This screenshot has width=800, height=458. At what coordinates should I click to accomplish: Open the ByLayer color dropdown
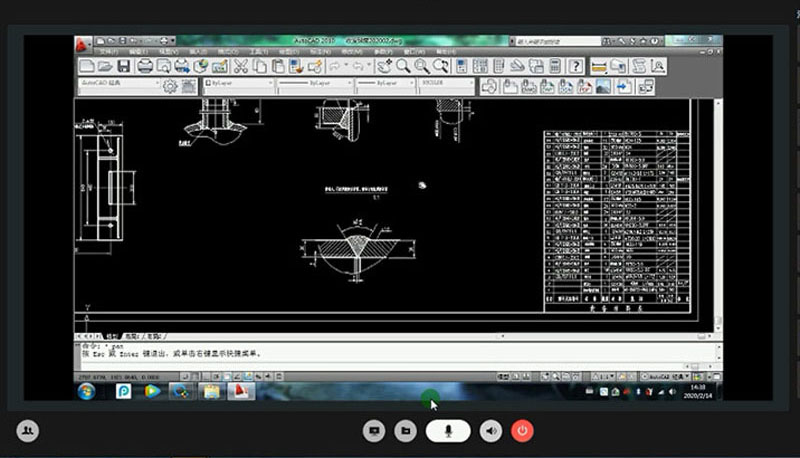238,86
